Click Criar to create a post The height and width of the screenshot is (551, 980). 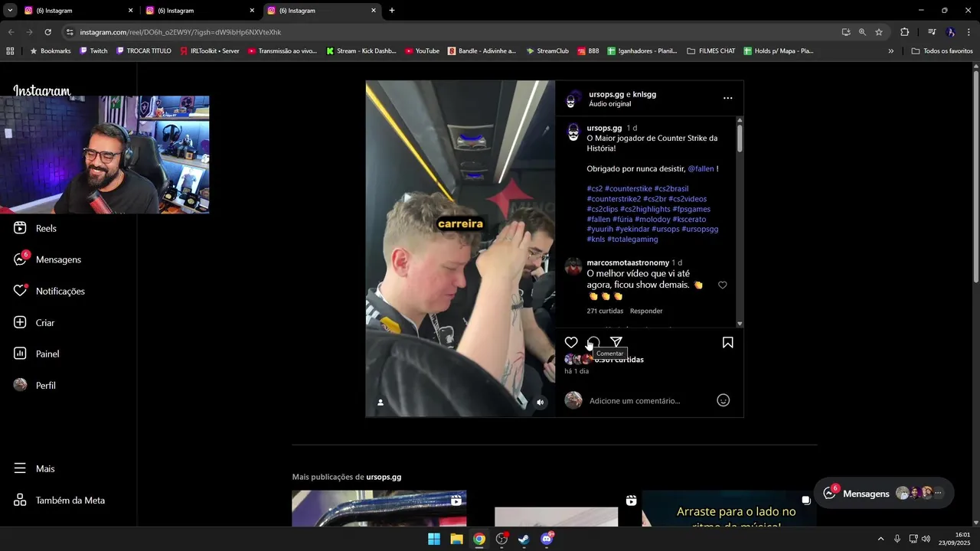34,323
